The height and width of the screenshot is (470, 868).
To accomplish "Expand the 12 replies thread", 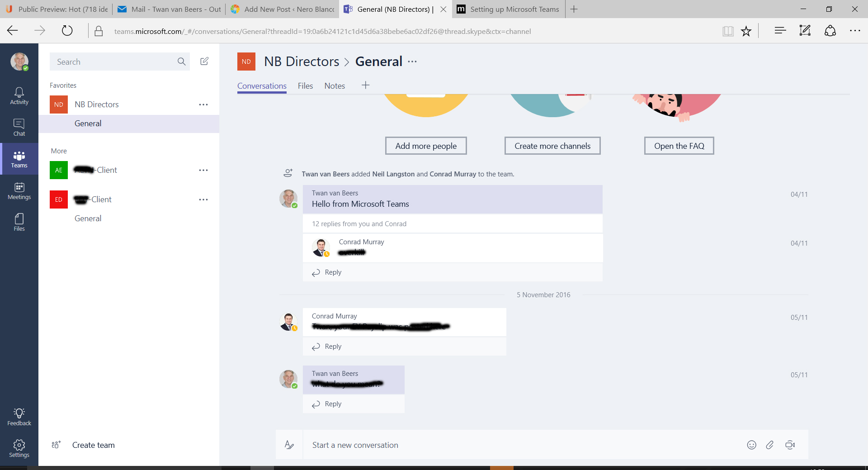I will click(x=359, y=224).
